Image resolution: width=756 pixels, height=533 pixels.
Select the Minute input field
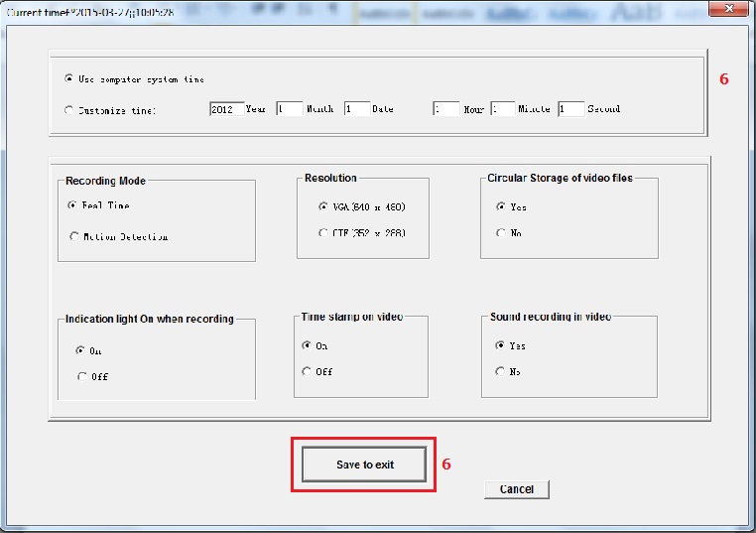coord(503,109)
